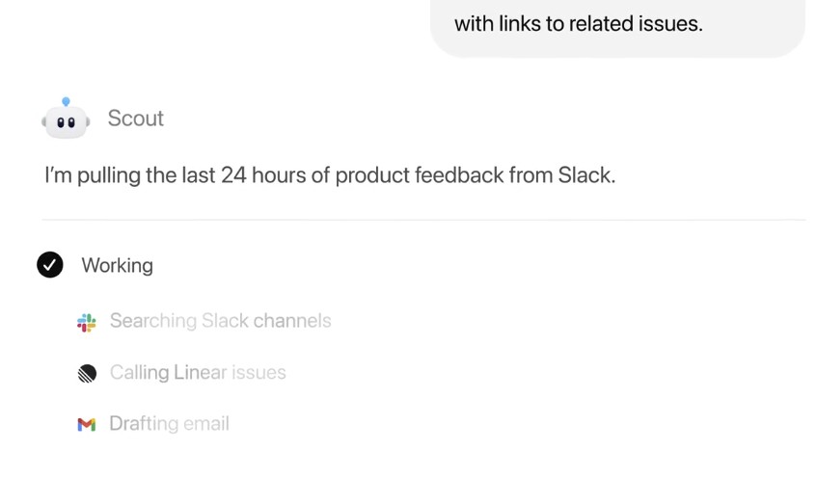Click the Scout robot avatar

[x=66, y=120]
